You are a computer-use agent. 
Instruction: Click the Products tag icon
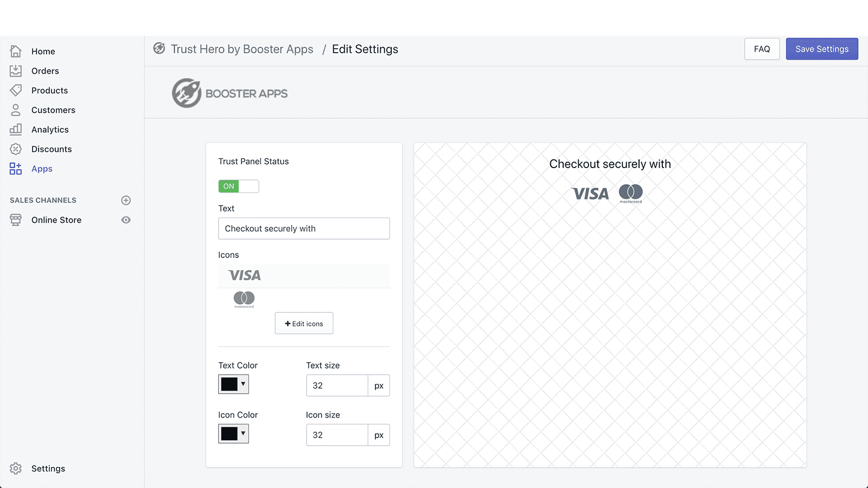16,90
